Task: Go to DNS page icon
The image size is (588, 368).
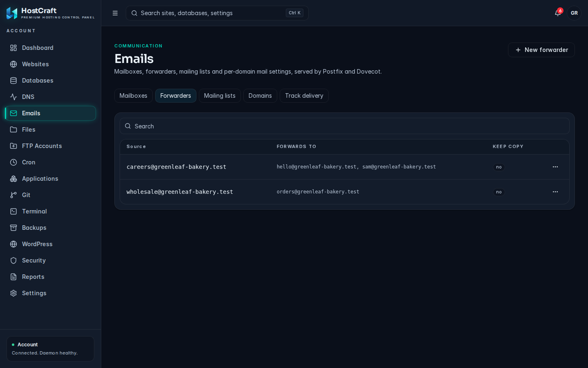Action: tap(13, 97)
